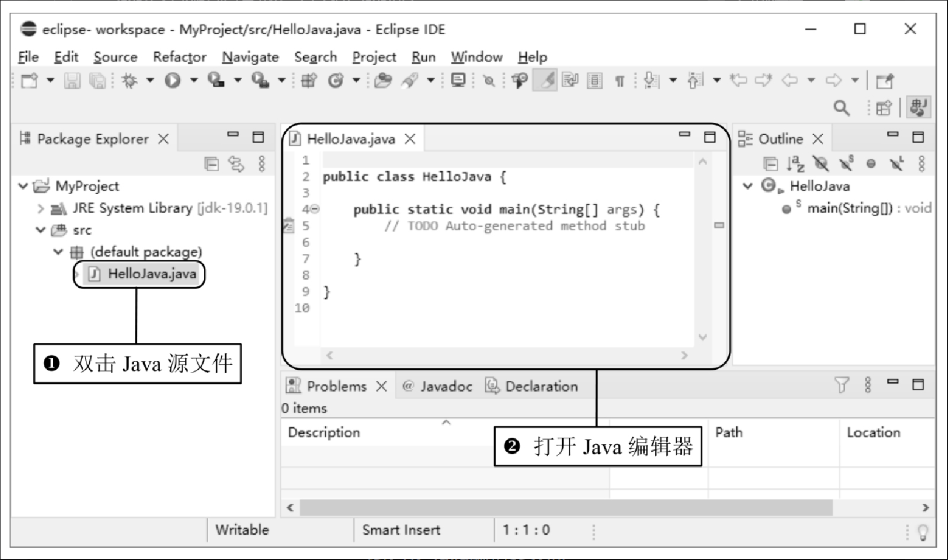The height and width of the screenshot is (560, 948).
Task: Click Collapse All in Package Explorer
Action: point(212,164)
